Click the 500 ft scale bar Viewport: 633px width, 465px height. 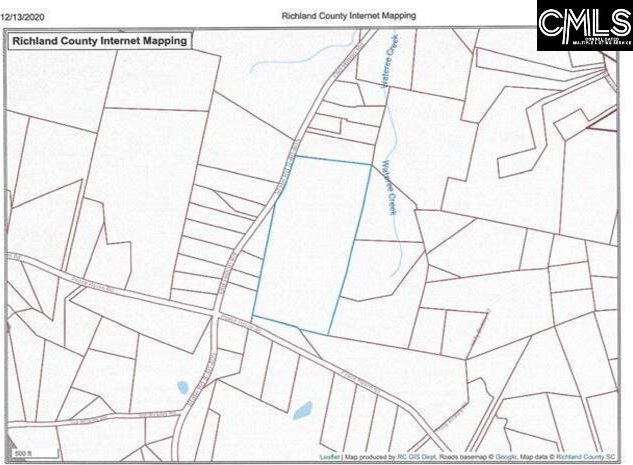click(x=36, y=454)
